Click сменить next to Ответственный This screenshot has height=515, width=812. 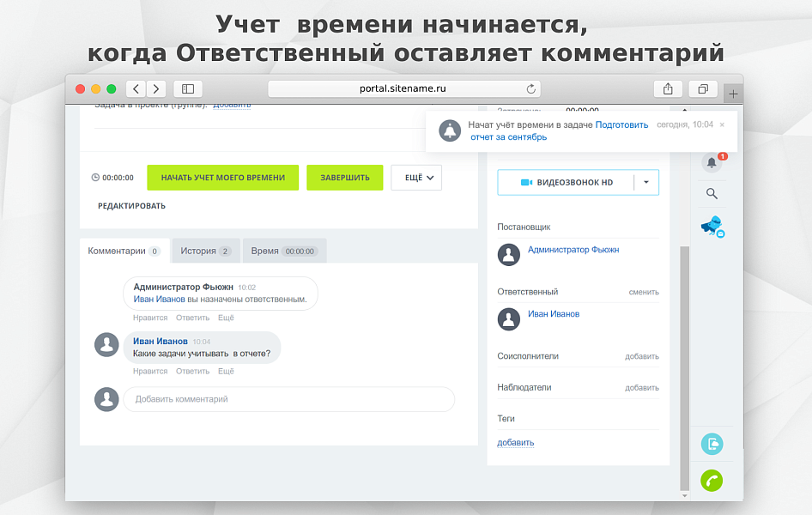point(646,292)
